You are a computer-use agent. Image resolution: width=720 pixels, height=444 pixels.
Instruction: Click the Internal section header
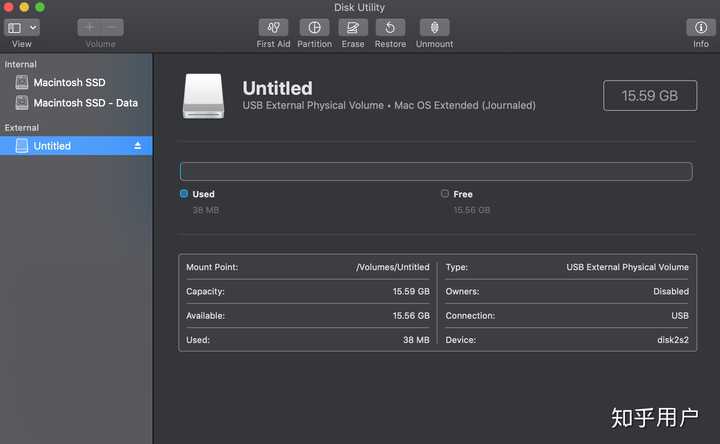point(21,64)
